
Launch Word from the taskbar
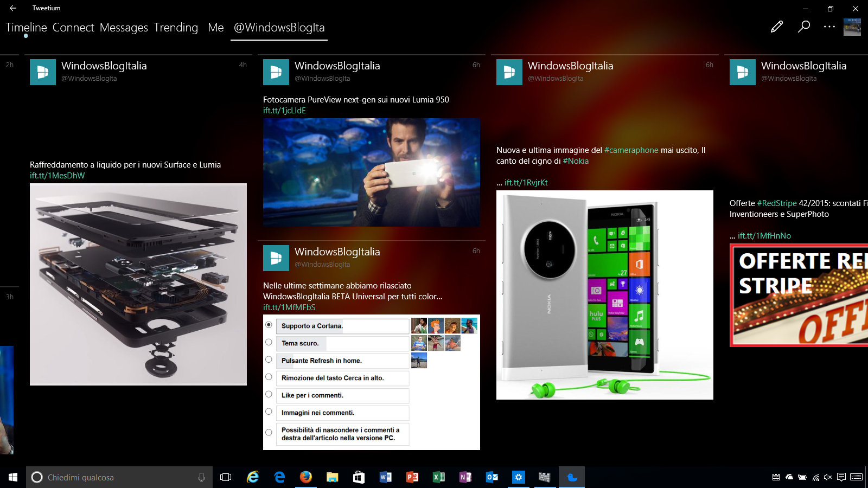(386, 477)
